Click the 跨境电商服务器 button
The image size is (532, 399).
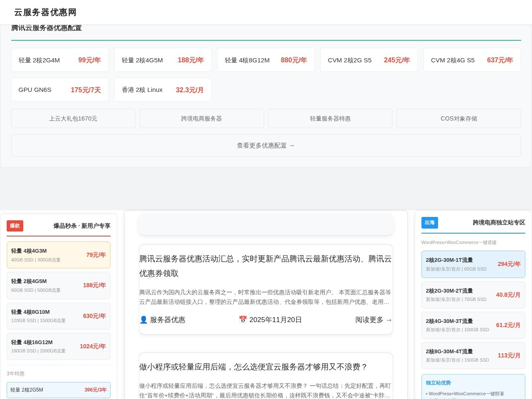(202, 118)
